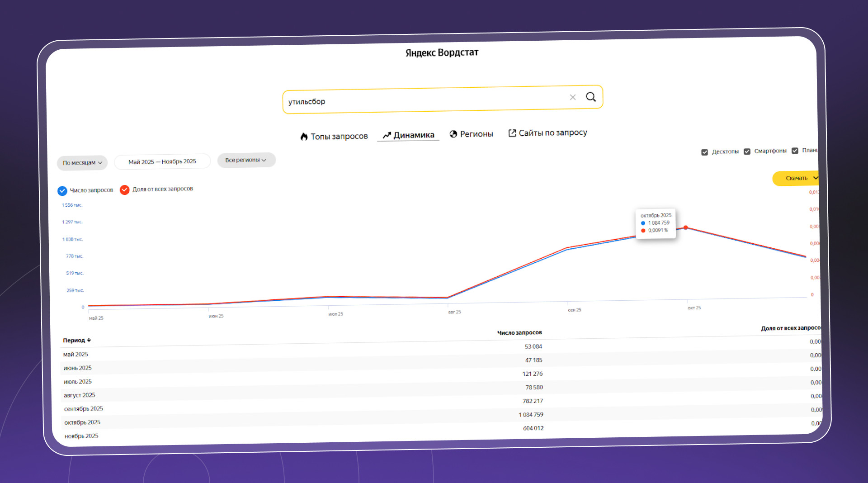Click the October 2025 data point on chart
Viewport: 868px width, 483px height.
pyautogui.click(x=686, y=227)
